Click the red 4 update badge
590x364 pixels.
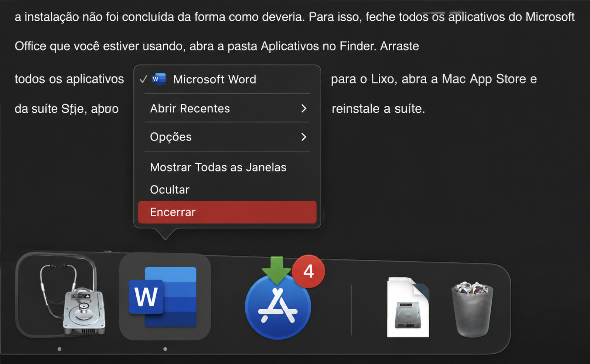point(308,272)
